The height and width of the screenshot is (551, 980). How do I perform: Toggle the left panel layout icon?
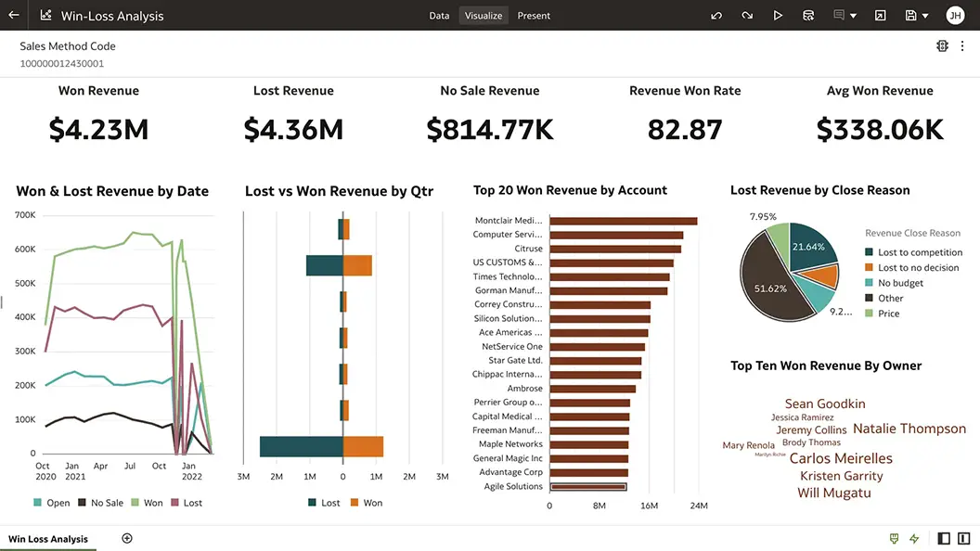pos(944,539)
